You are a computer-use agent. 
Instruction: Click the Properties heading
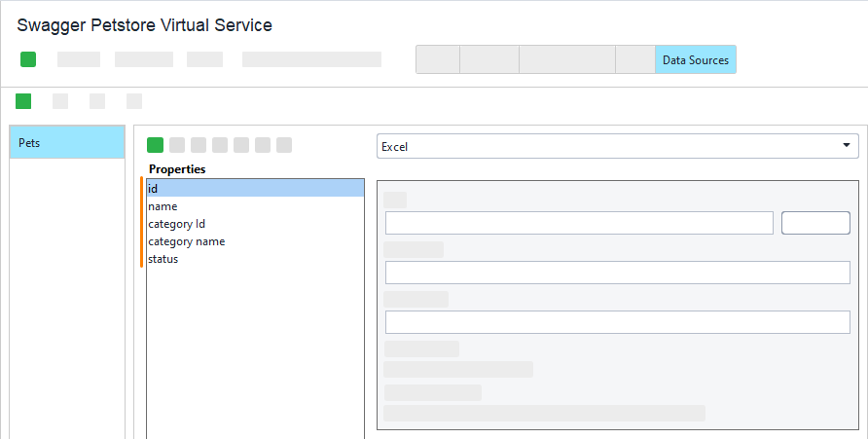pos(177,168)
